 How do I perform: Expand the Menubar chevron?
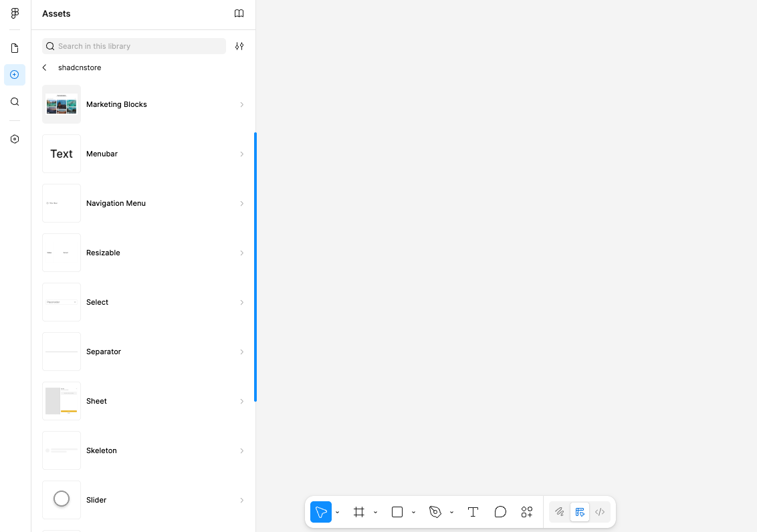tap(242, 154)
